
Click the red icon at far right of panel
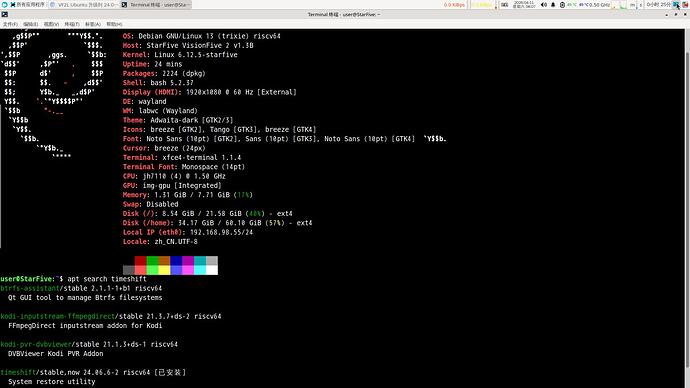coord(685,5)
